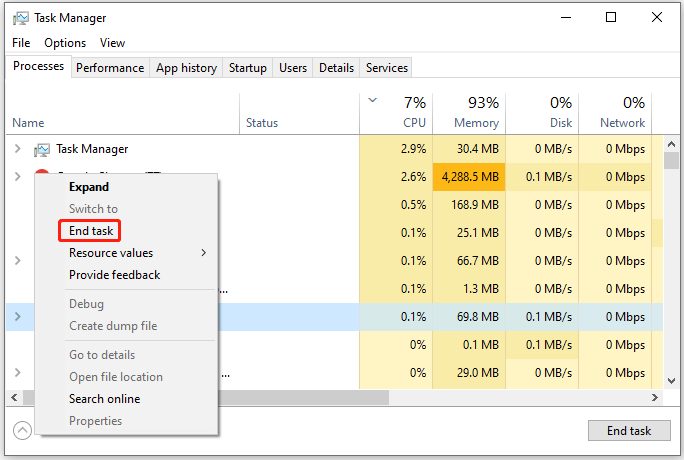Click the Fewer details arrow icon
Screen dimensions: 684x460
click(x=22, y=431)
